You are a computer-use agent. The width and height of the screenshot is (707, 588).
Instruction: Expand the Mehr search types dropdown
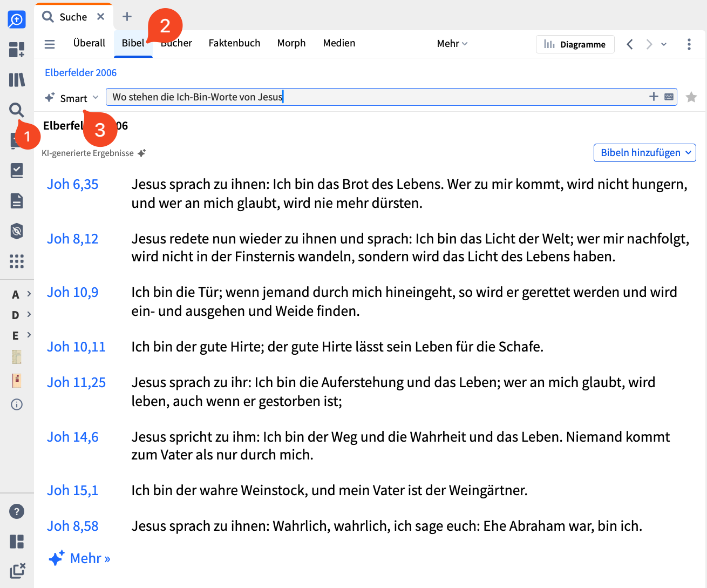(x=452, y=44)
